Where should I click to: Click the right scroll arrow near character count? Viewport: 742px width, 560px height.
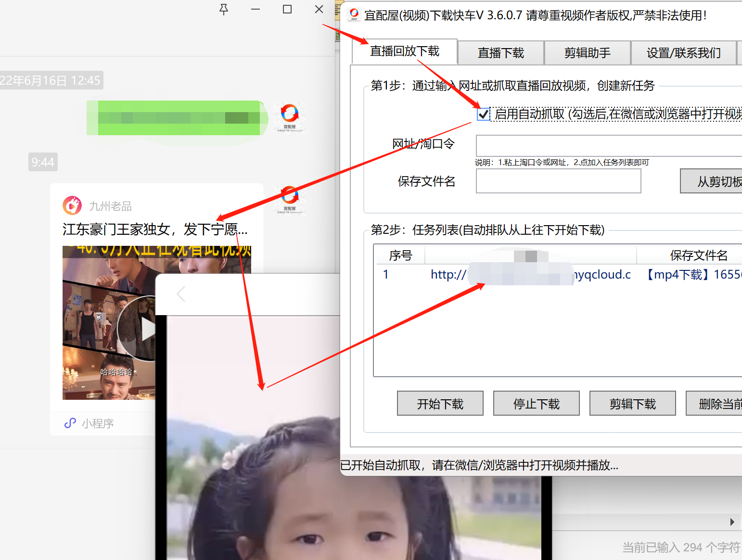click(732, 522)
